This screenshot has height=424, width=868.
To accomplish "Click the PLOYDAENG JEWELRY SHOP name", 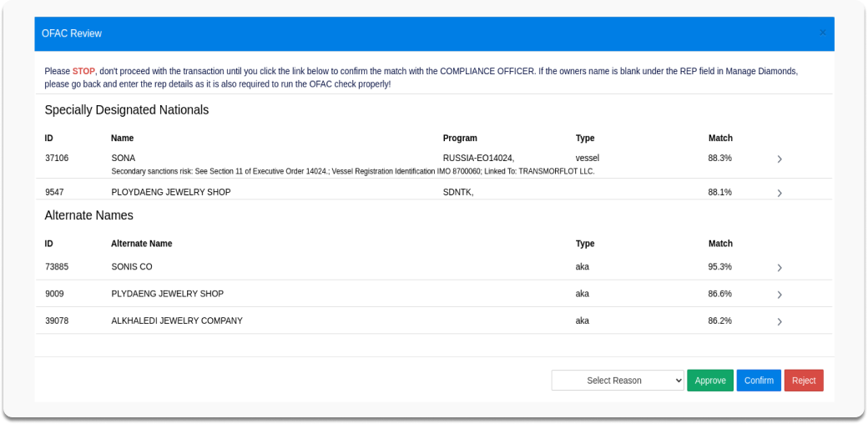I will pos(170,192).
